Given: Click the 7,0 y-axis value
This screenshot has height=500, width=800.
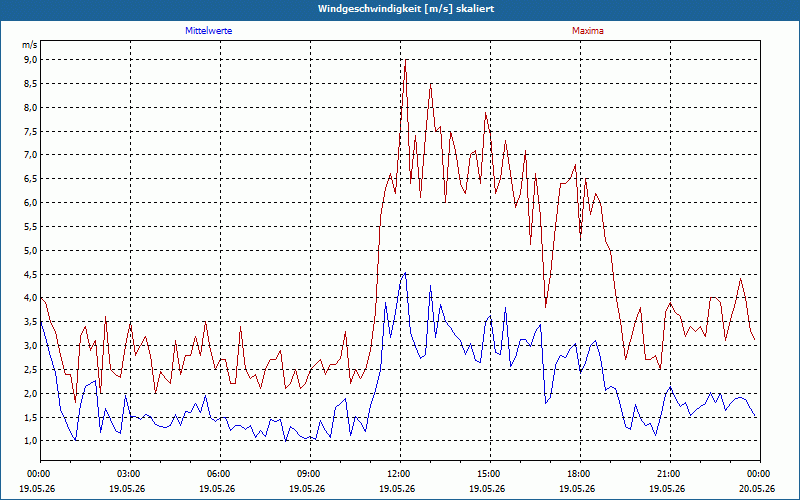Looking at the screenshot, I should 31,155.
